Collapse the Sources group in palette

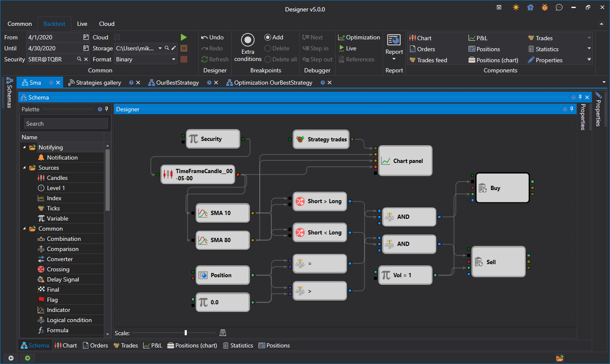pyautogui.click(x=24, y=168)
